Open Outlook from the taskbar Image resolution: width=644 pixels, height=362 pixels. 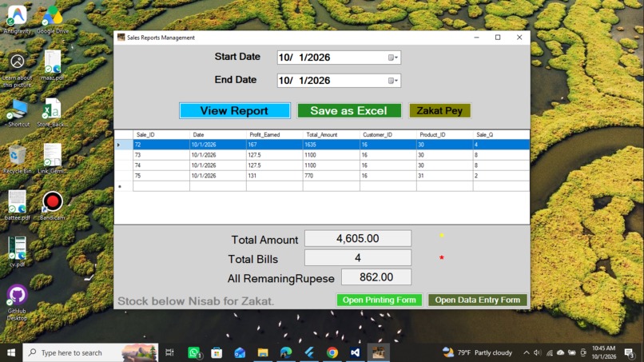point(240,352)
